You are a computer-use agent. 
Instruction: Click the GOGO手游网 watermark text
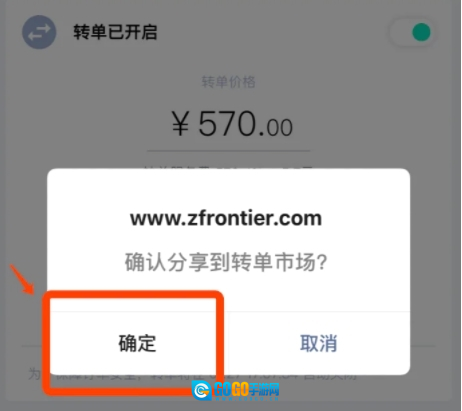pyautogui.click(x=246, y=390)
